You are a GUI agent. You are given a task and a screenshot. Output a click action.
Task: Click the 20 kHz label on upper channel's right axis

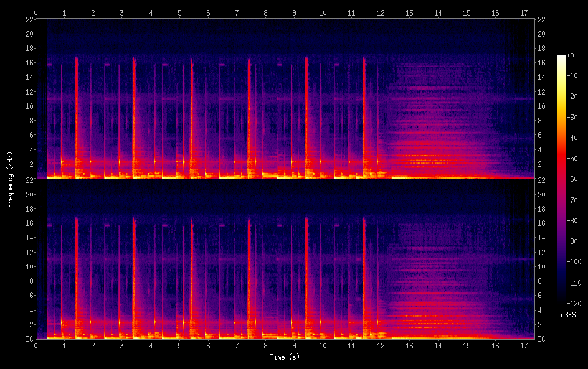tap(542, 34)
